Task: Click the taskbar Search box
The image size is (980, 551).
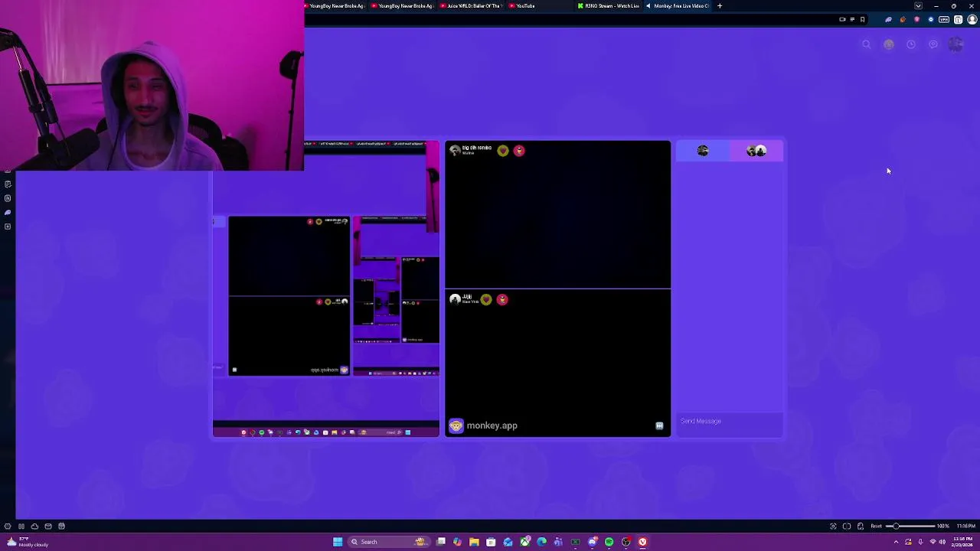Action: (x=387, y=543)
